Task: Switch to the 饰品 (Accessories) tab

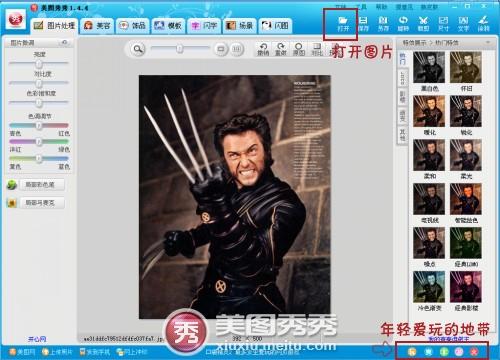Action: [x=133, y=26]
